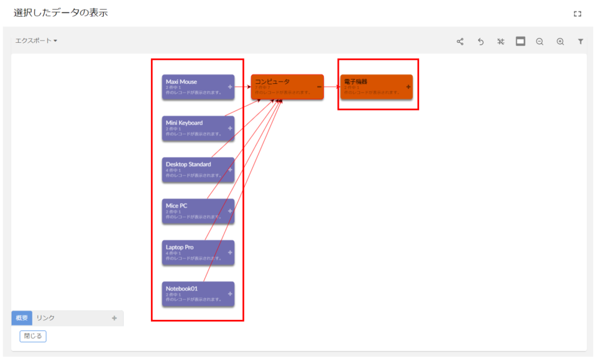Switch to the 概要 tab
The width and height of the screenshot is (598, 364).
point(22,318)
